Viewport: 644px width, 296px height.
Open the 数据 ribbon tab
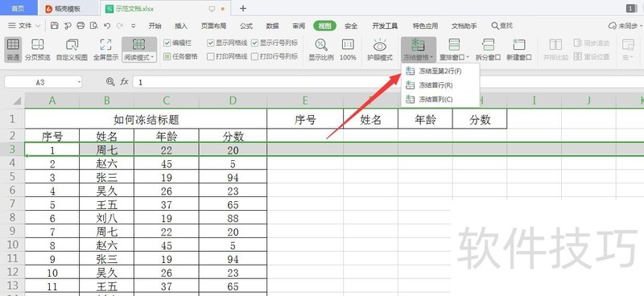coord(272,26)
